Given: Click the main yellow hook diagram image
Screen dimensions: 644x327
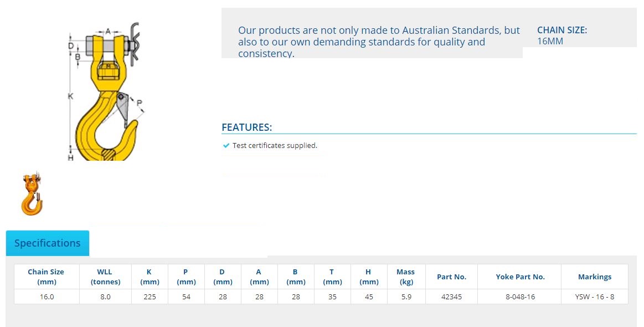Looking at the screenshot, I should tap(105, 91).
